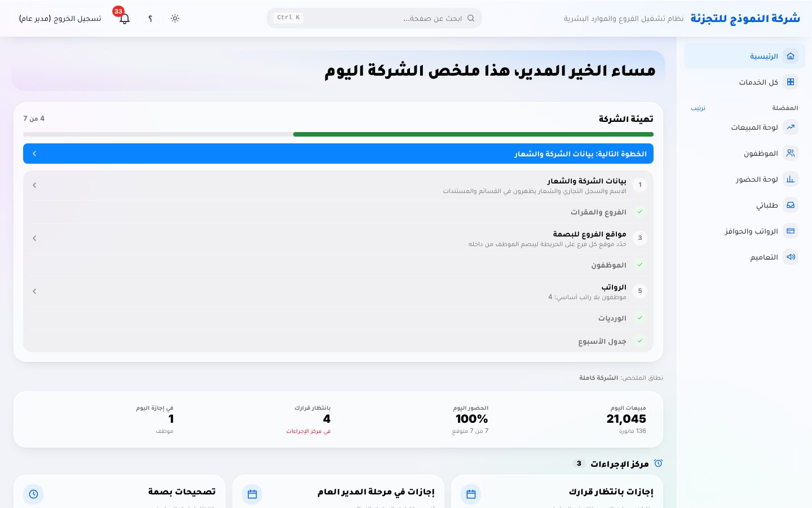Click the الخطوة التالية: بيانات الشركة والشعار button
The width and height of the screenshot is (812, 508).
338,154
